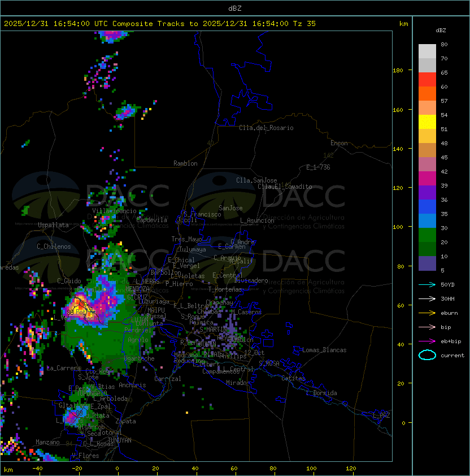This screenshot has height=476, width=470.
Task: Click the 'Manzano' map label
Action: [47, 442]
